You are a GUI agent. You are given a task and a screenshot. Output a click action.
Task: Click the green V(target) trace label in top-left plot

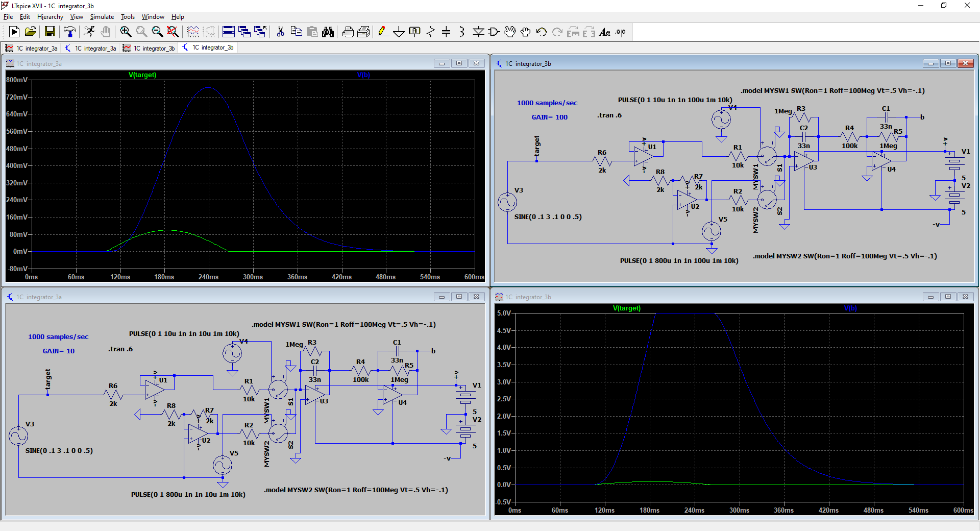[142, 75]
